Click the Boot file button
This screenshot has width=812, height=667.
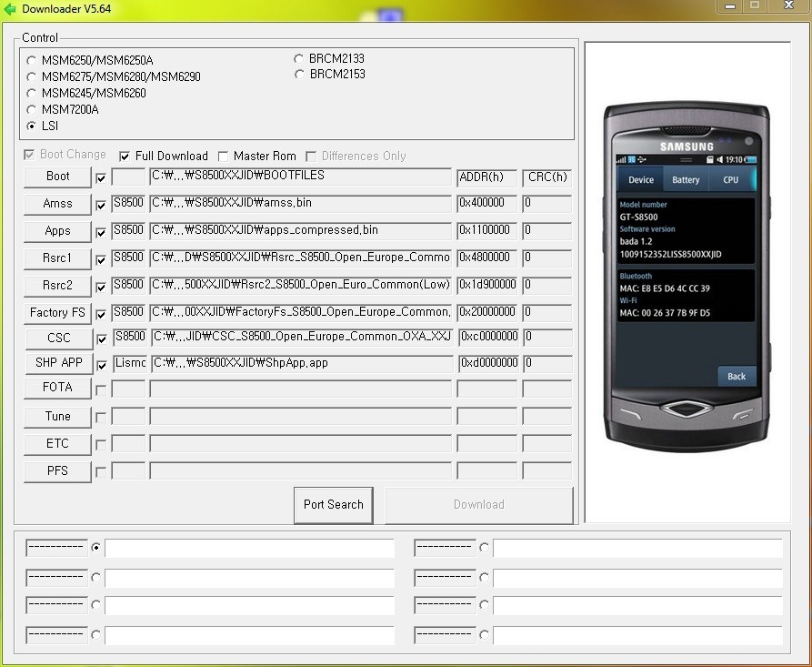57,177
